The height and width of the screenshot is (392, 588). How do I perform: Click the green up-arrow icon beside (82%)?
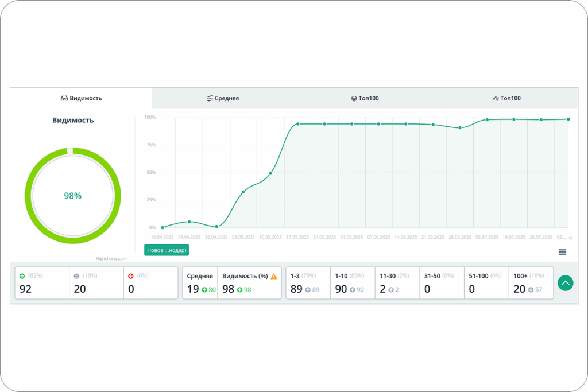(x=22, y=276)
